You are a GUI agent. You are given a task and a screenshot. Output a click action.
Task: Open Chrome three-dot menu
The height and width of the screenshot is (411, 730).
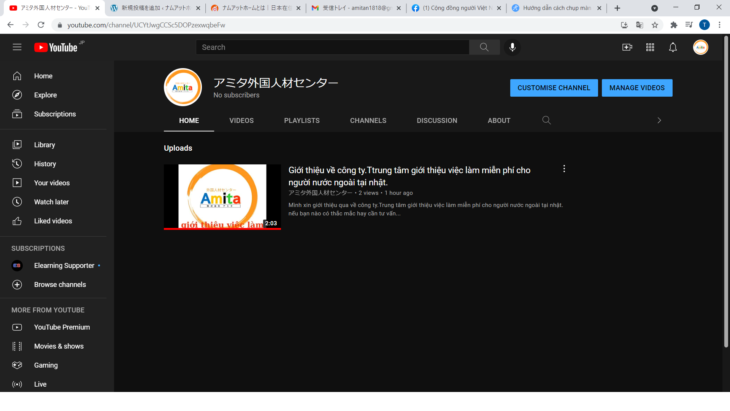click(719, 25)
